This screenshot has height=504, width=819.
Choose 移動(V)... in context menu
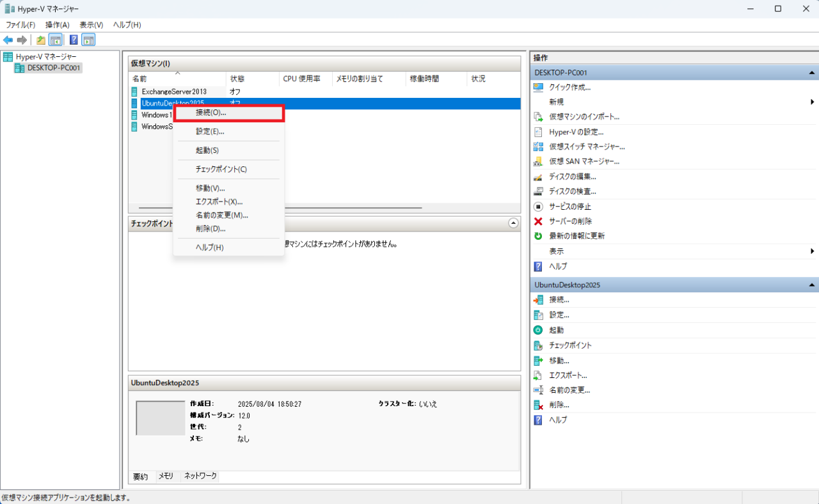coord(228,188)
